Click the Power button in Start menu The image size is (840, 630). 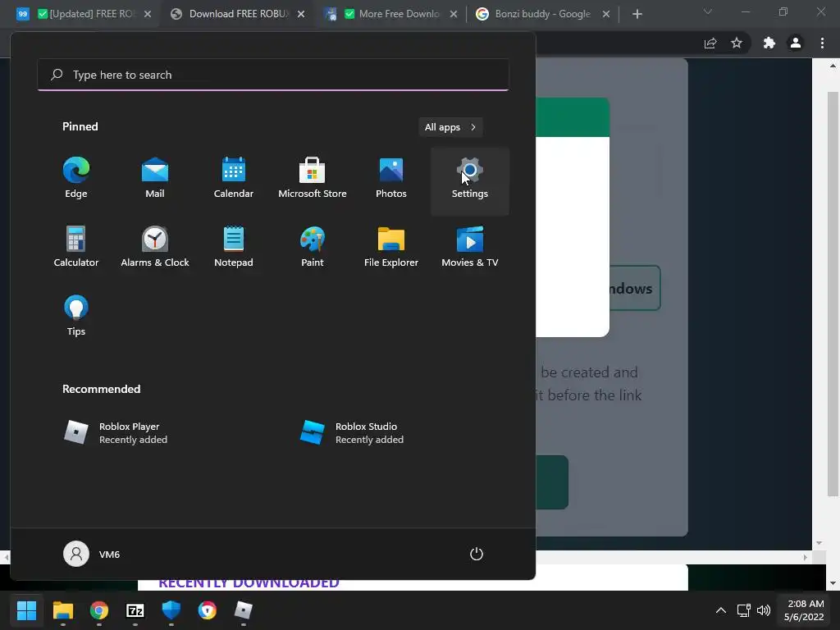[x=477, y=554]
